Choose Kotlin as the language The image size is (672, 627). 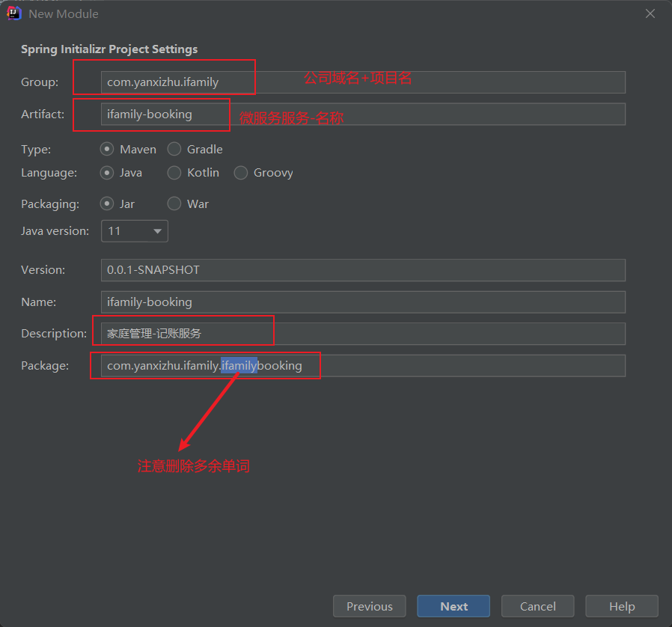click(174, 172)
